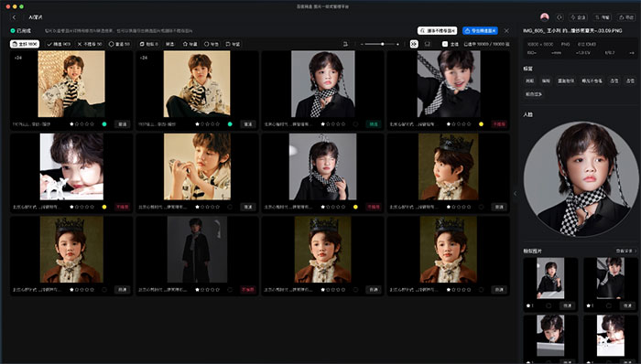Viewport: 641px width, 364px height.
Task: Click the red badge on the tilted smiling boy photo
Action: coord(499,124)
